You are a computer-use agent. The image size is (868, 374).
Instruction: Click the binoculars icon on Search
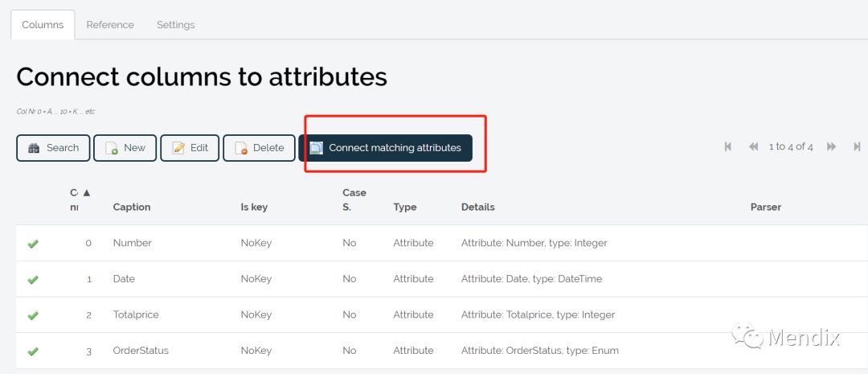pos(34,148)
